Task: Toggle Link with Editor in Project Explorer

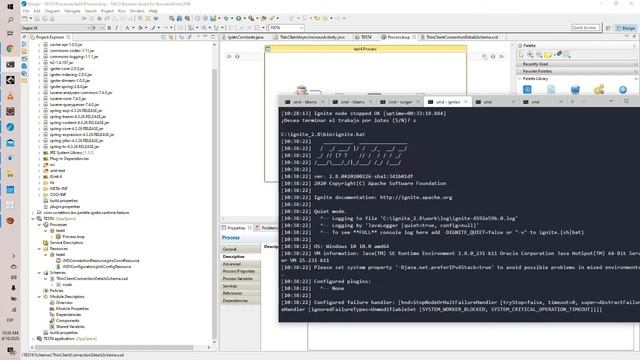Action: [x=171, y=37]
